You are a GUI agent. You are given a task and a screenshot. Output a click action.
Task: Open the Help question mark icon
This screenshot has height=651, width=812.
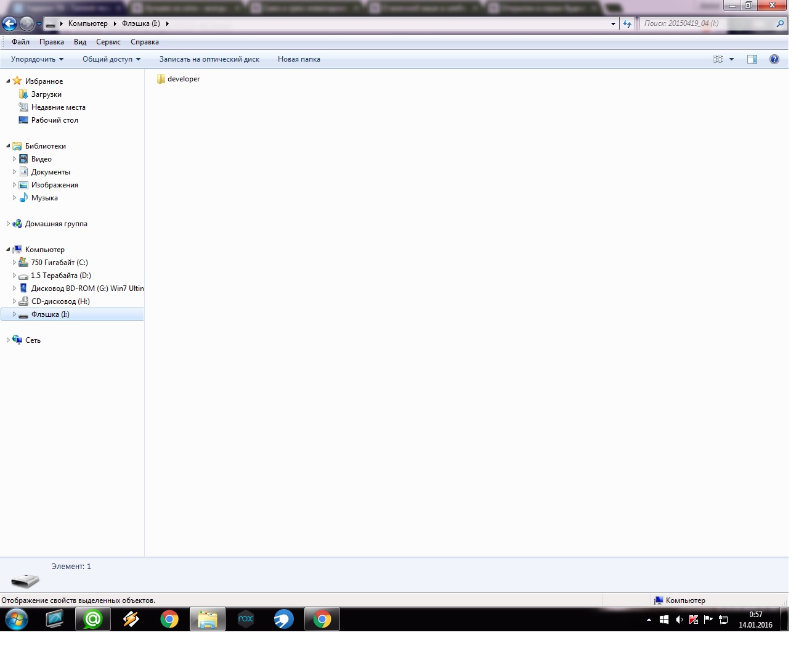(774, 59)
